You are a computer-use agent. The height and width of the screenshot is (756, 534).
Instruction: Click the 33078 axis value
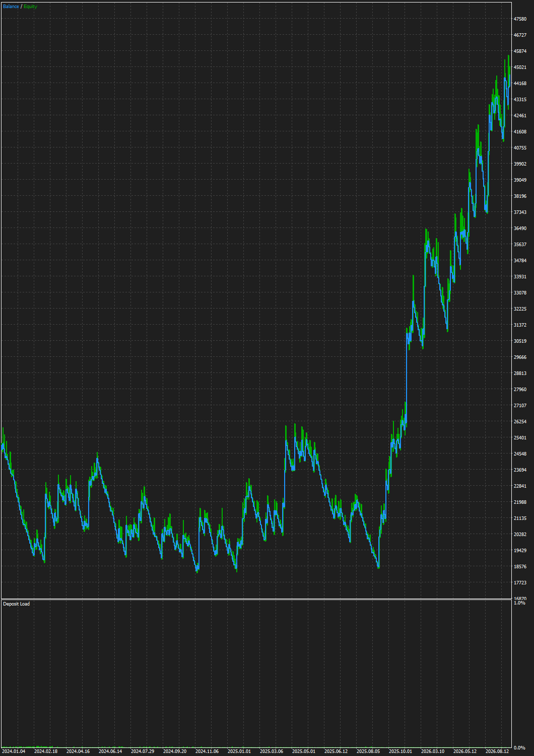pyautogui.click(x=520, y=293)
